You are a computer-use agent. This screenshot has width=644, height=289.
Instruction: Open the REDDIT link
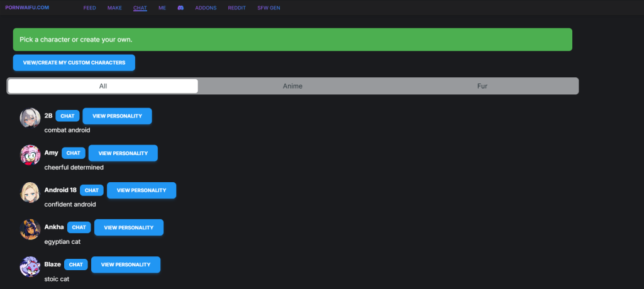[x=237, y=8]
